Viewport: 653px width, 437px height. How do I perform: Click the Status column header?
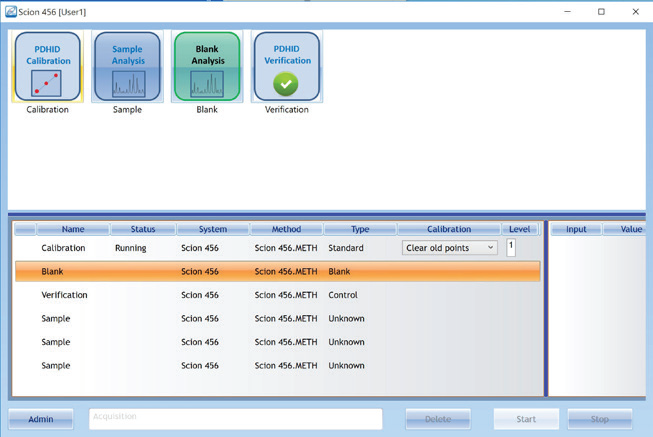pos(141,229)
